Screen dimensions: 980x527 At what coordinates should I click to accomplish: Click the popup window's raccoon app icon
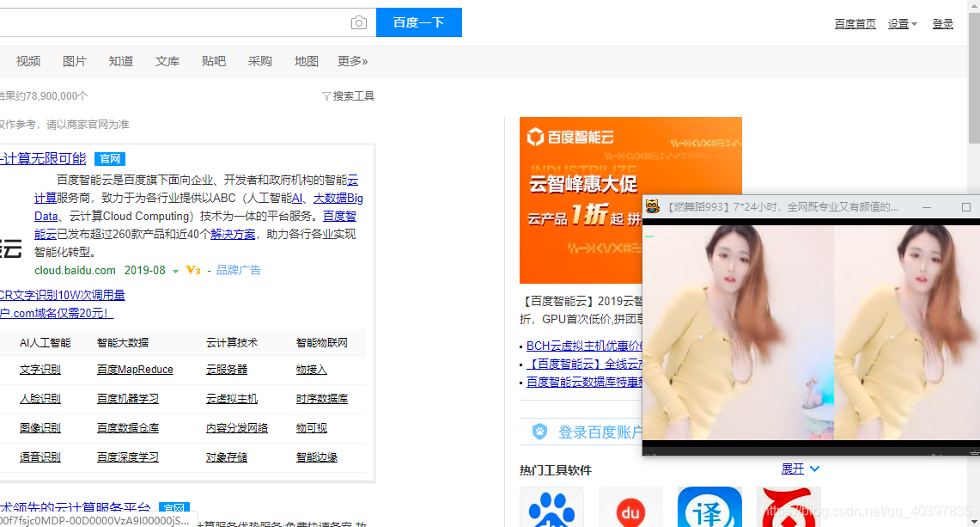click(653, 206)
